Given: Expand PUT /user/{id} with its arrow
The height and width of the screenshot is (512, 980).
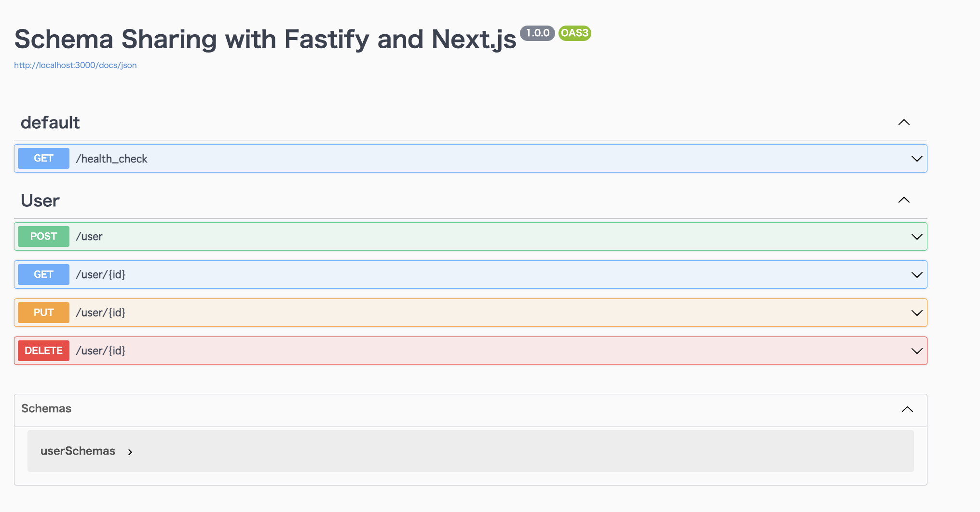Looking at the screenshot, I should (917, 313).
